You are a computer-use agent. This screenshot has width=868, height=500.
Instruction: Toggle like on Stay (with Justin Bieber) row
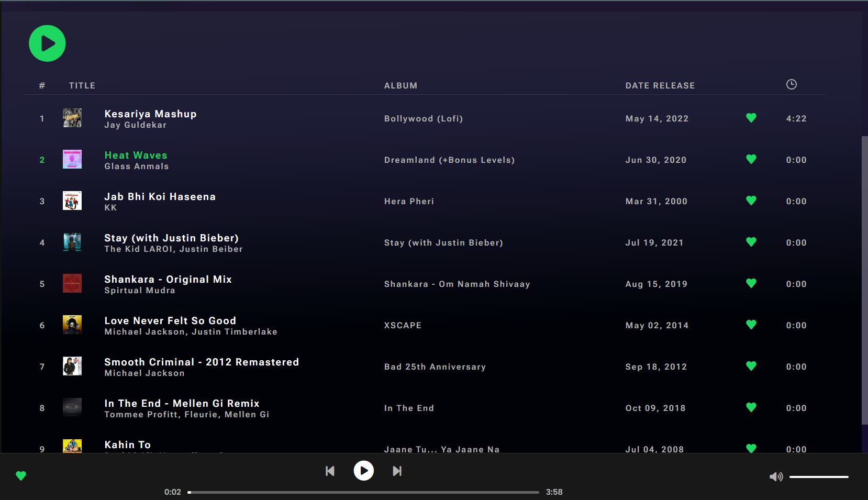[751, 242]
